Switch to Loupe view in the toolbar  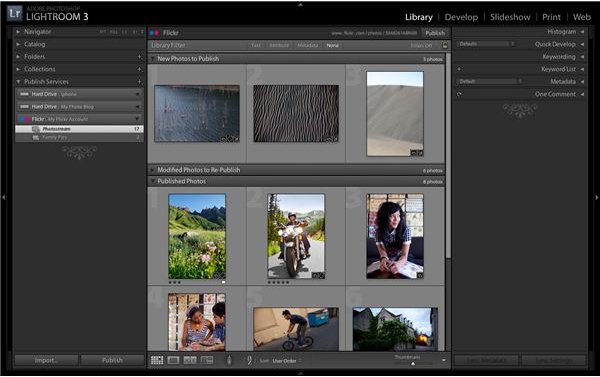click(x=173, y=360)
